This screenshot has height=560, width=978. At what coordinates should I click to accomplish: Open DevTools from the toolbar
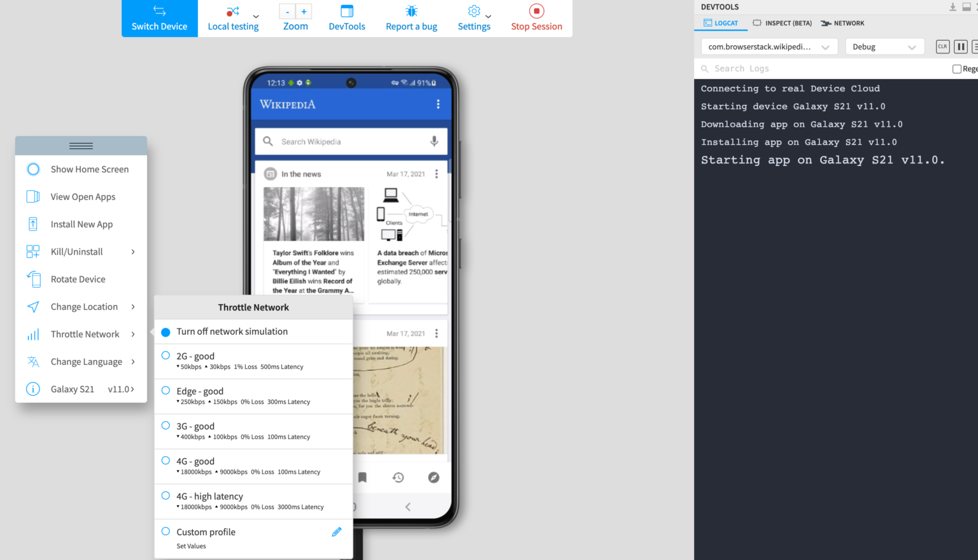coord(346,17)
